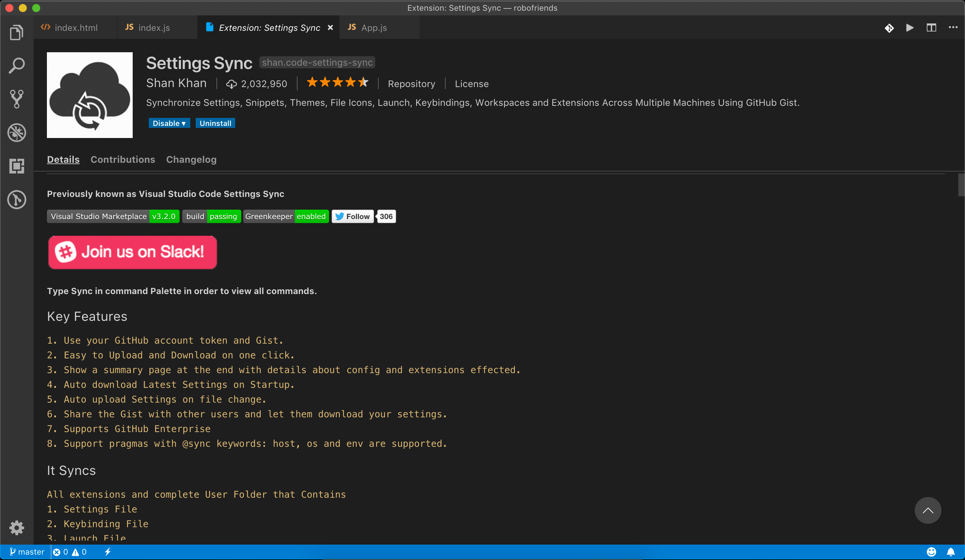Open the Disable dropdown
The image size is (965, 560).
(169, 123)
